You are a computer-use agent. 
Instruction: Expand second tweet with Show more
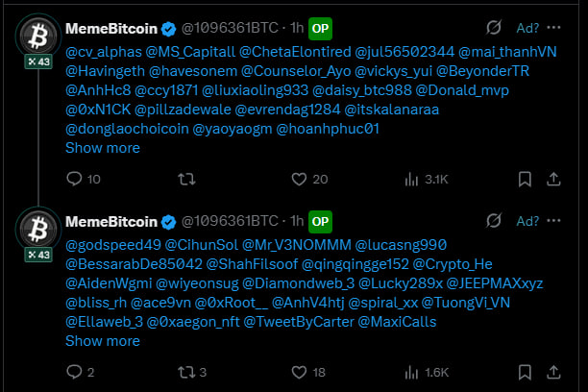tap(103, 341)
